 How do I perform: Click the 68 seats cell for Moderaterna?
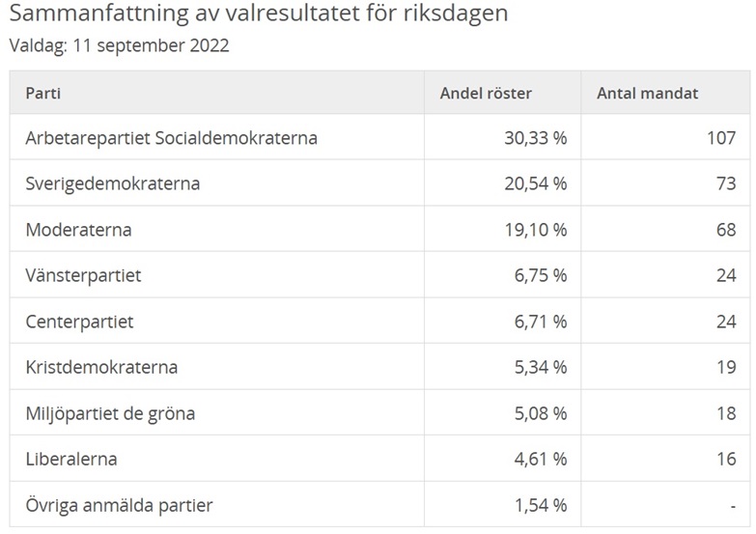(x=726, y=230)
